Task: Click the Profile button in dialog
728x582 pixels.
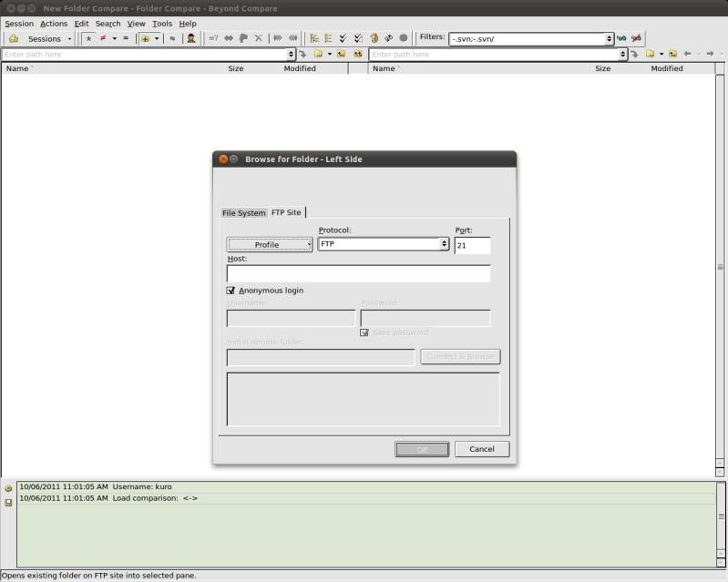Action: (270, 245)
